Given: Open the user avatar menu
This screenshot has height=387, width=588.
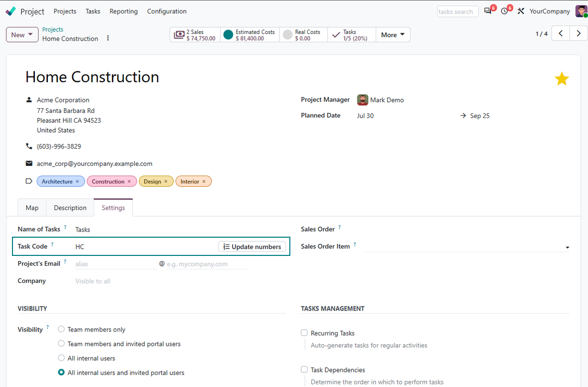Looking at the screenshot, I should pos(581,11).
